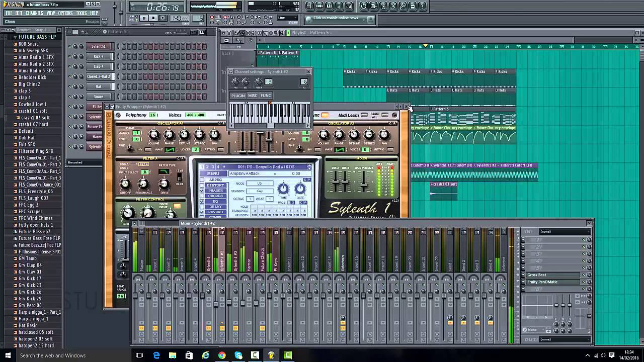Toggle the EQ checkbox in Sylenth

pyautogui.click(x=202, y=201)
